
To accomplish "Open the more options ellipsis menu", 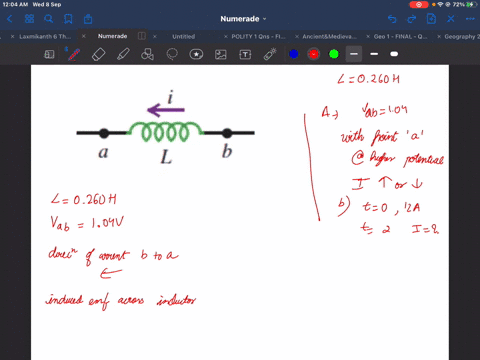I will [470, 19].
